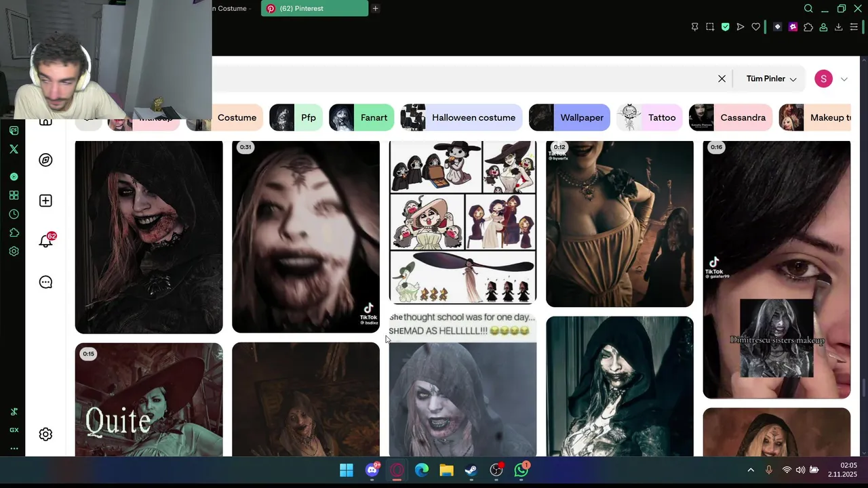Open the 0:31 TikTok bsdkz video pin
868x488 pixels.
coord(306,237)
